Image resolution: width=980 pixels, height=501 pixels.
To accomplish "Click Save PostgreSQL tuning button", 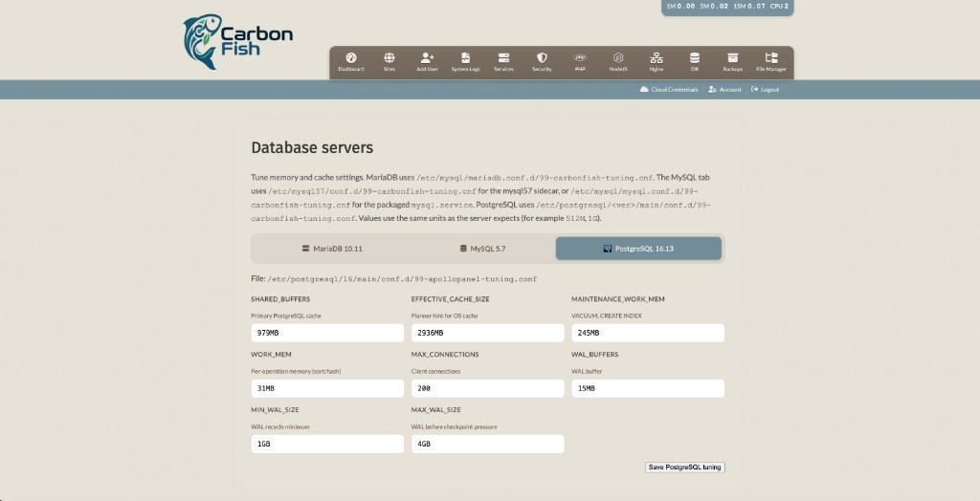I will pyautogui.click(x=685, y=468).
